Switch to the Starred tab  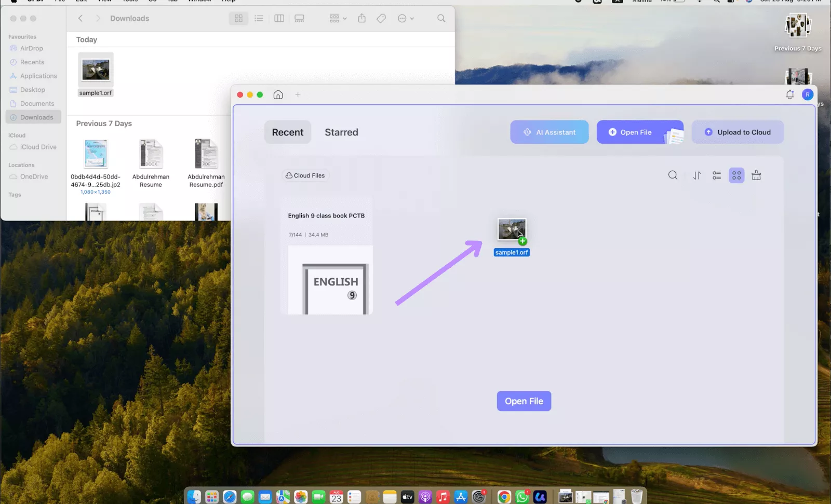pos(341,132)
